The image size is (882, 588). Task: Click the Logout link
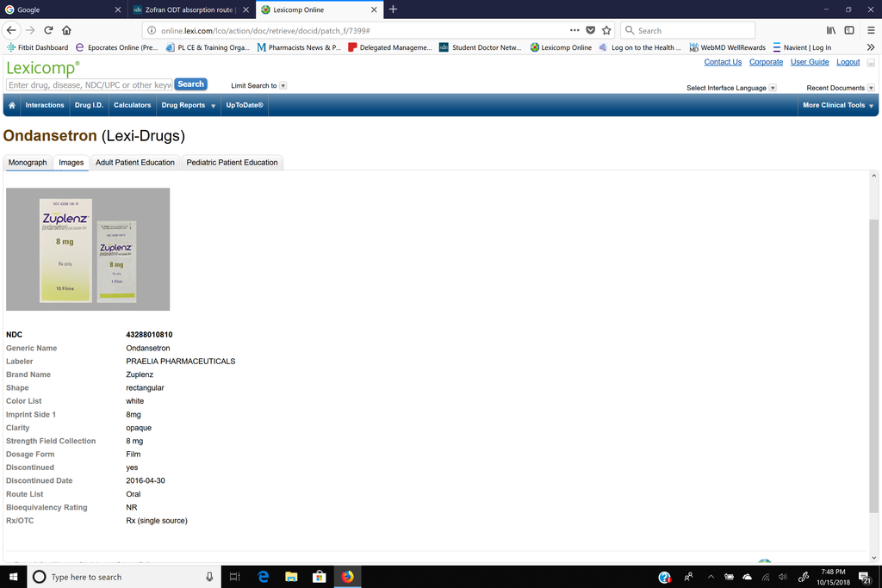(848, 62)
